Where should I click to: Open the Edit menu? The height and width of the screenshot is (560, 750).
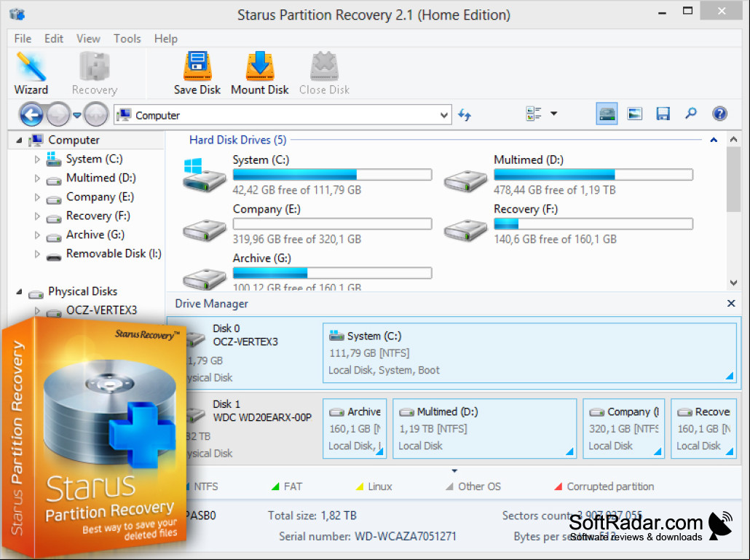[54, 39]
